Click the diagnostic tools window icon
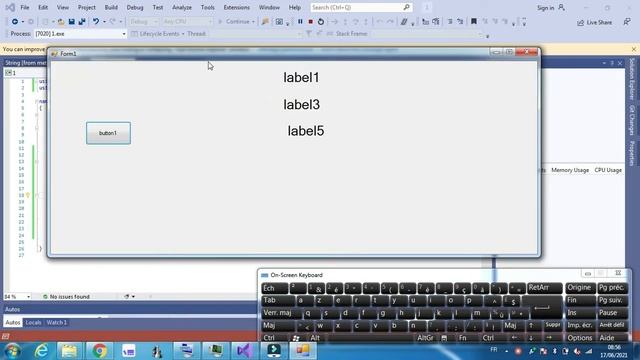The image size is (640, 360). pos(279,22)
